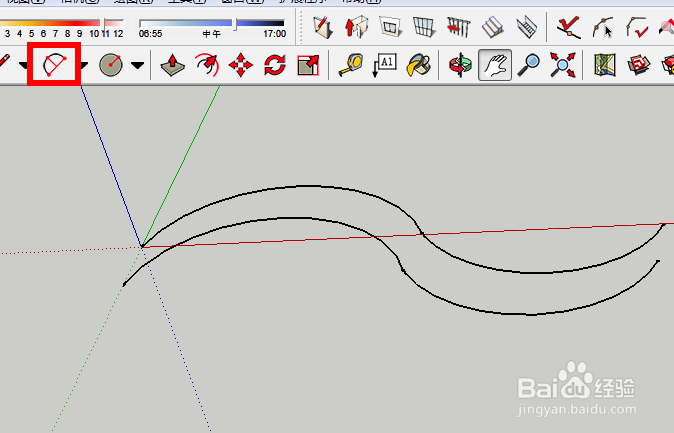Click the curve with control points icon
The width and height of the screenshot is (674, 433).
(603, 28)
